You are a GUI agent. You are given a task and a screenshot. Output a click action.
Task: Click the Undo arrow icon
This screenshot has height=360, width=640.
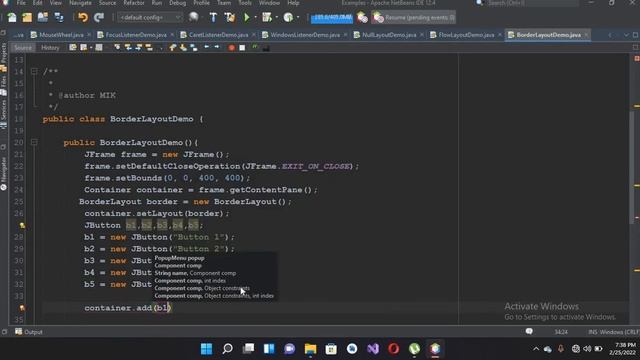pos(83,18)
